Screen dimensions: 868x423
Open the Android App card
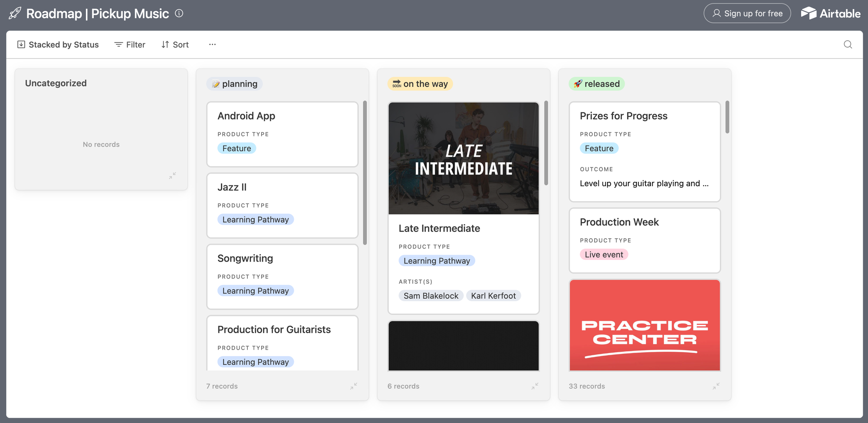pyautogui.click(x=283, y=134)
